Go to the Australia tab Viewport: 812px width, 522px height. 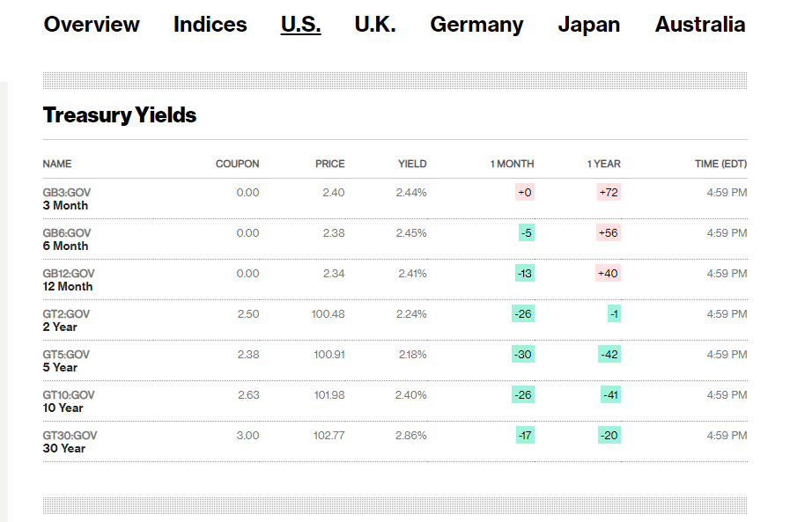(700, 25)
